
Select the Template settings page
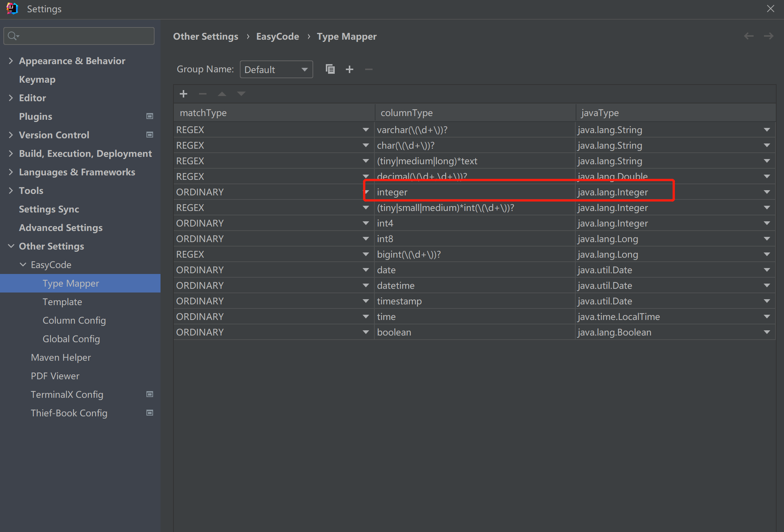point(62,302)
